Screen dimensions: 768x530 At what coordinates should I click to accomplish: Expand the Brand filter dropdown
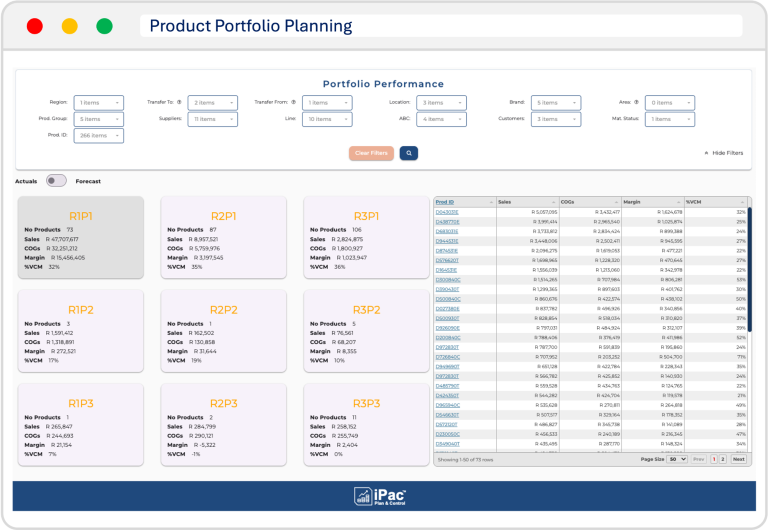(554, 102)
